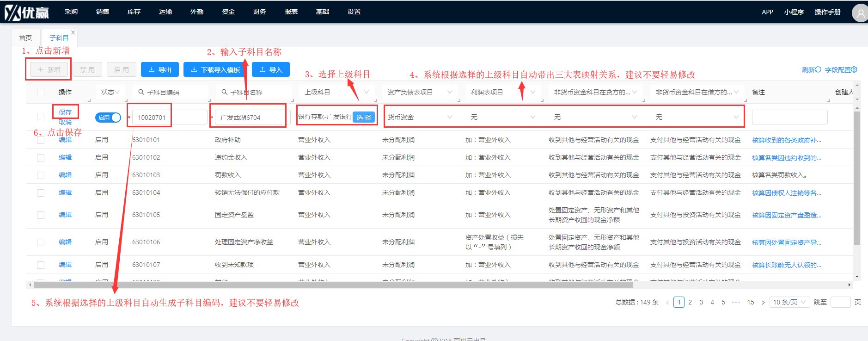868x341 pixels.
Task: Open the 财务 menu
Action: 260,12
